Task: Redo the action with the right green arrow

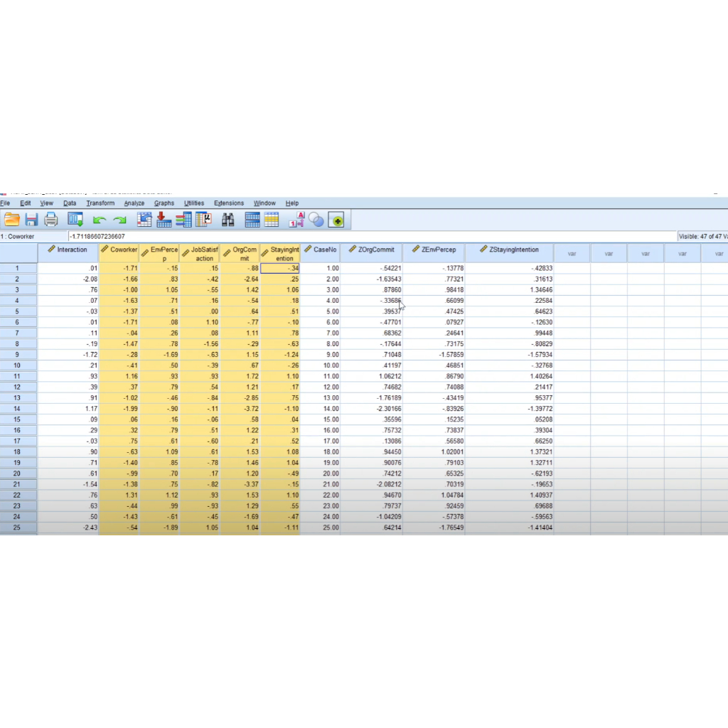Action: tap(119, 220)
